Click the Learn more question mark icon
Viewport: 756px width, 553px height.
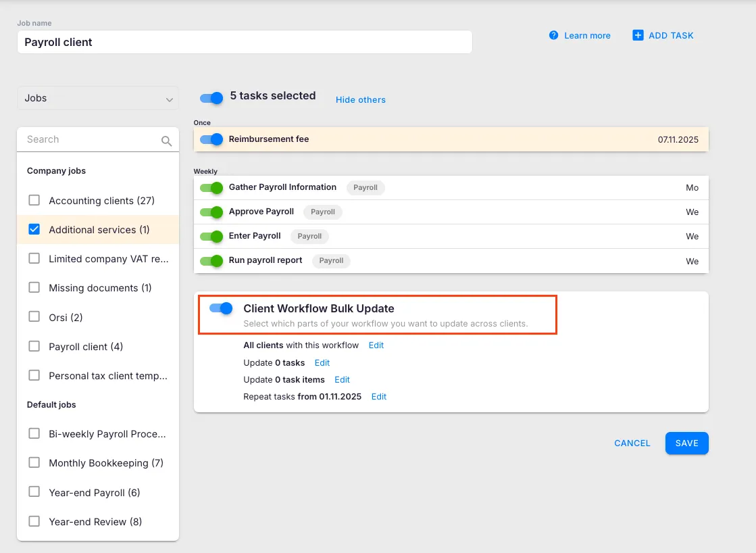[x=554, y=35]
